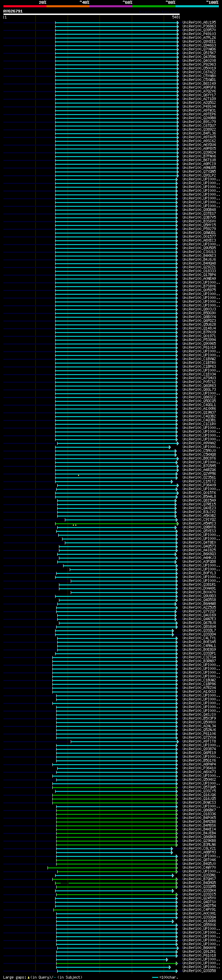
Task: Click the purple ~60% identity legend segment
Action: [111, 6]
